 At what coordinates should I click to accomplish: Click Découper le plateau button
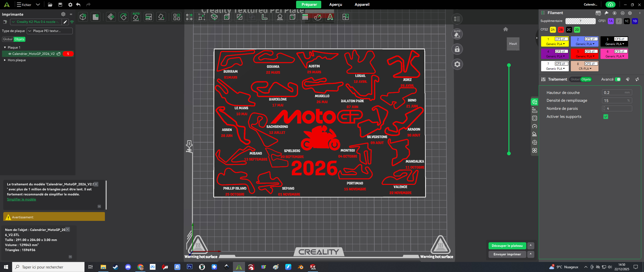[x=507, y=246]
